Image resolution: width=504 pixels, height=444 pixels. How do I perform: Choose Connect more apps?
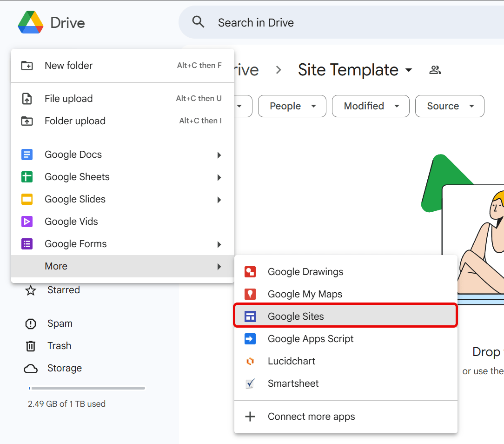(x=345, y=417)
